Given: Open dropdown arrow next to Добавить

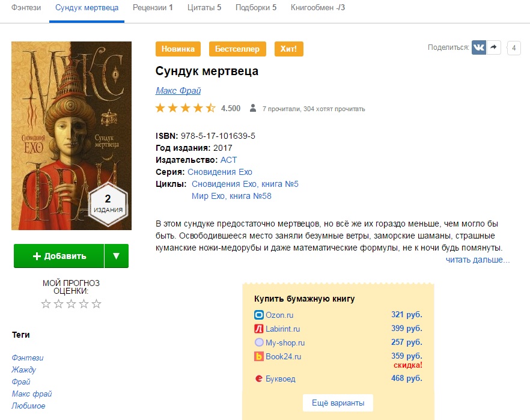Looking at the screenshot, I should coord(117,256).
